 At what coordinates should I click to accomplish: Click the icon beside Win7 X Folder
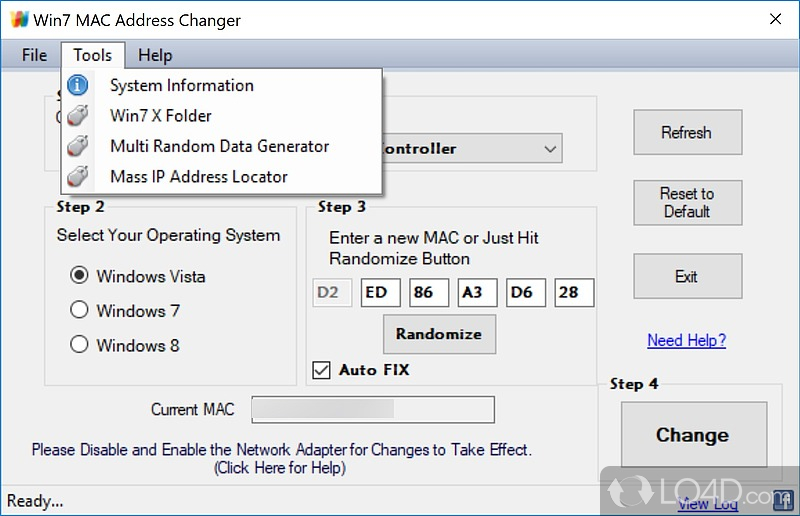click(x=78, y=115)
